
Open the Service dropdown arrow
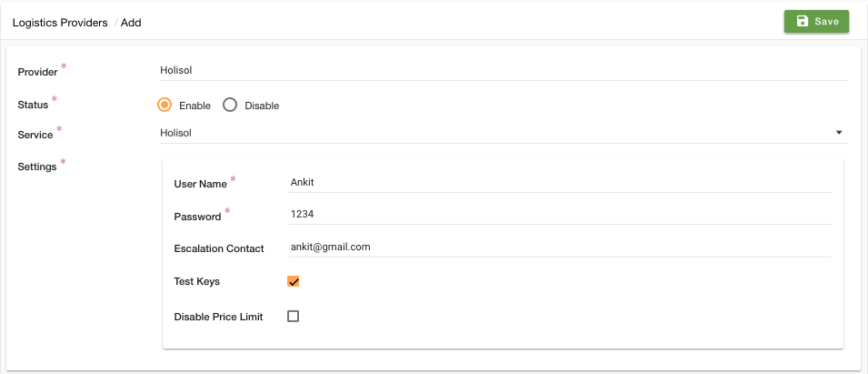pos(839,133)
